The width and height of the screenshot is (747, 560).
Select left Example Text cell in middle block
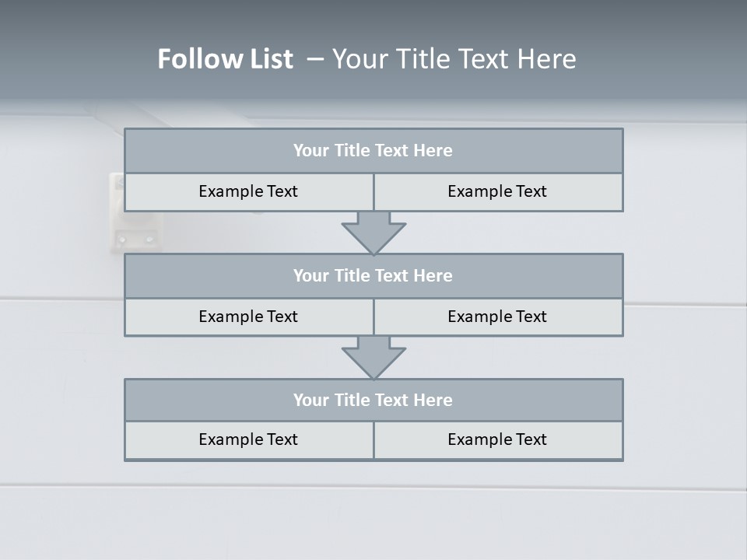coord(248,317)
